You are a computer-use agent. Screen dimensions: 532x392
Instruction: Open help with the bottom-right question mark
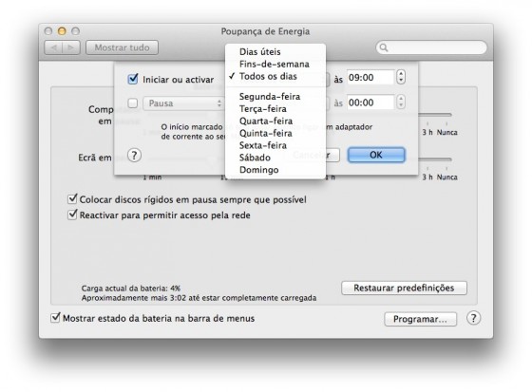pos(473,318)
